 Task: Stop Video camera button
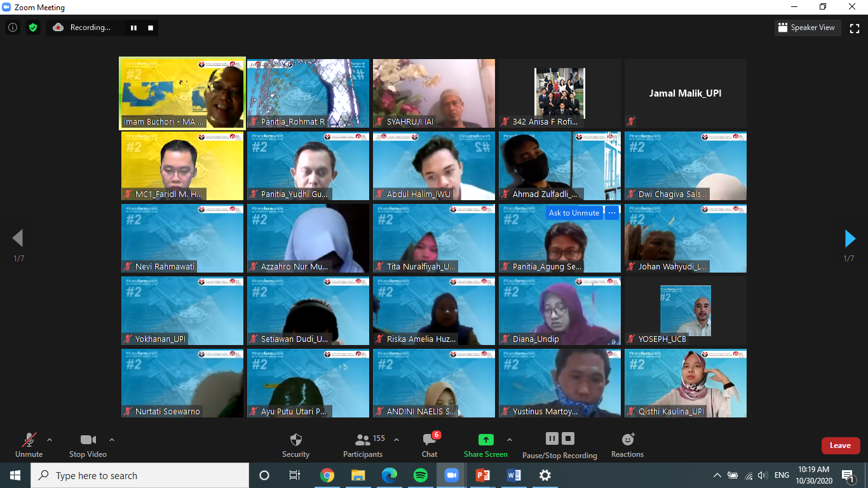[x=88, y=445]
